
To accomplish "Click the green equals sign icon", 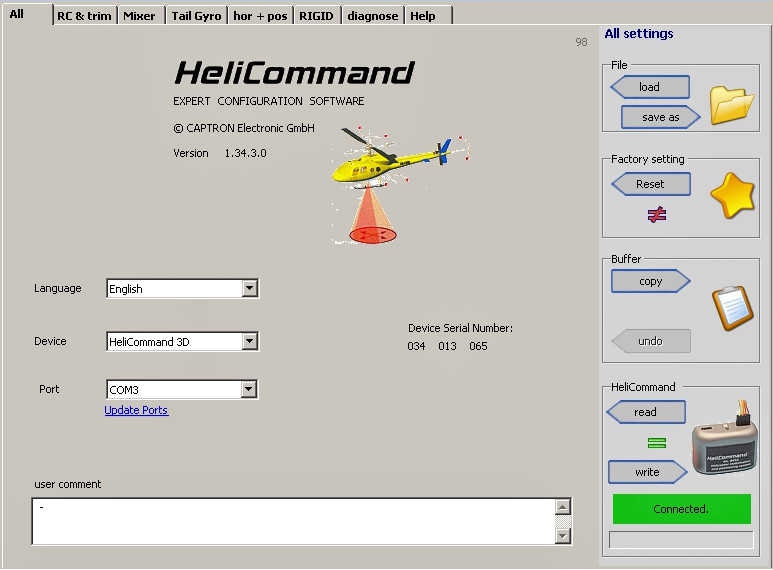I will coord(657,443).
